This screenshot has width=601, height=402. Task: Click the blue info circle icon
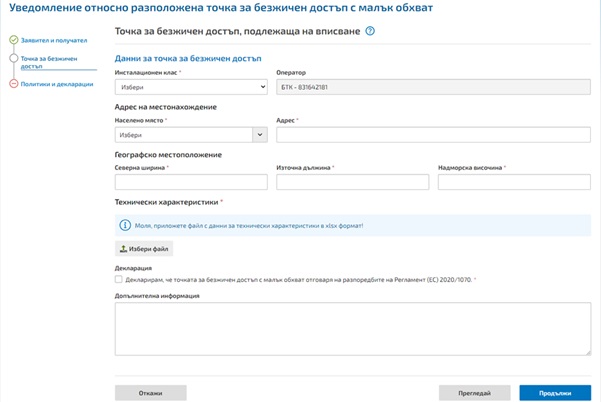tap(125, 225)
